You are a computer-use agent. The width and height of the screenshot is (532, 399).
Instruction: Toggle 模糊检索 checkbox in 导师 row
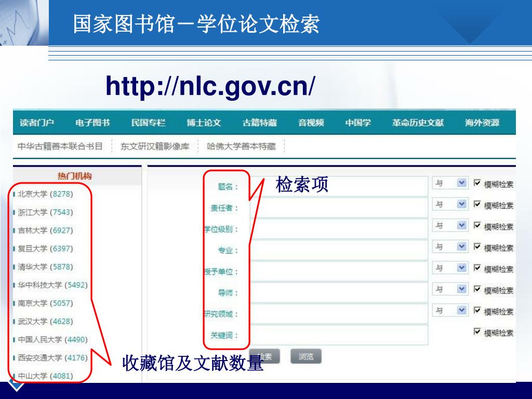pos(477,289)
